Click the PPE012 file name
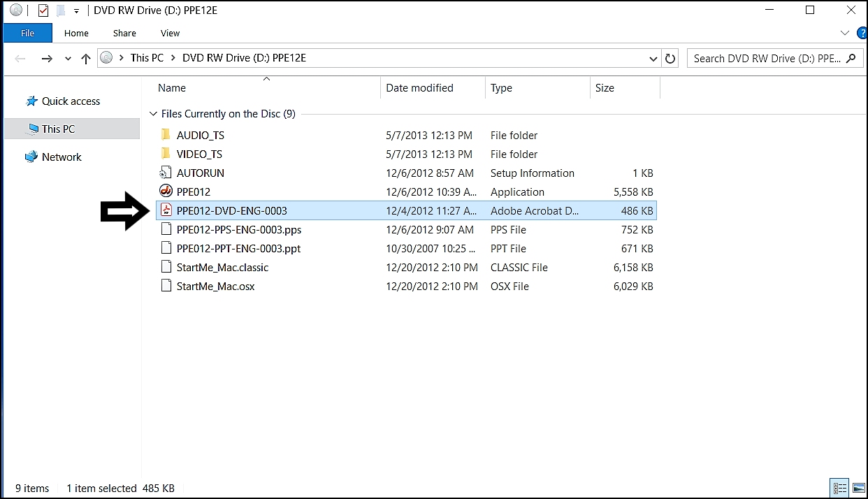 click(x=194, y=192)
